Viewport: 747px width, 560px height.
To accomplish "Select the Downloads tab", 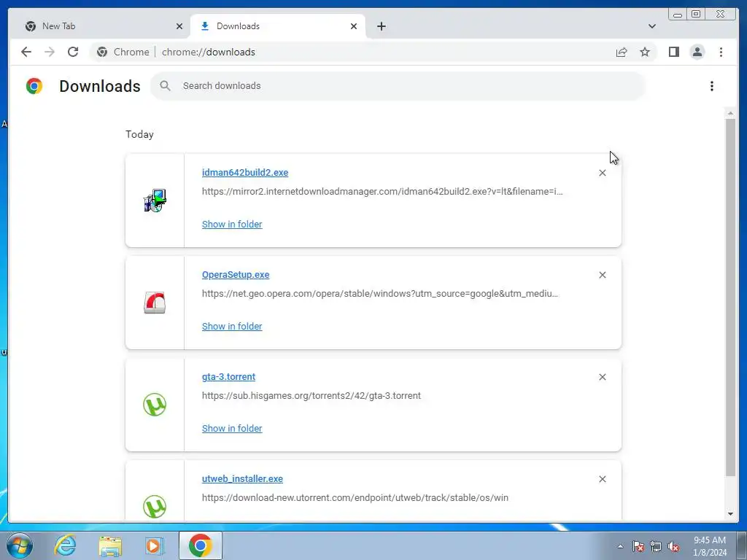I will (x=278, y=26).
